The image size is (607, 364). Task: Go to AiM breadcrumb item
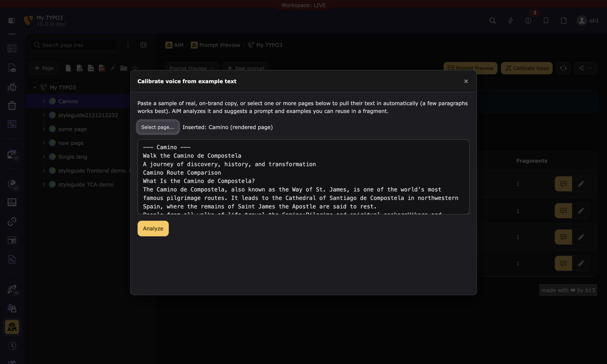pyautogui.click(x=174, y=45)
